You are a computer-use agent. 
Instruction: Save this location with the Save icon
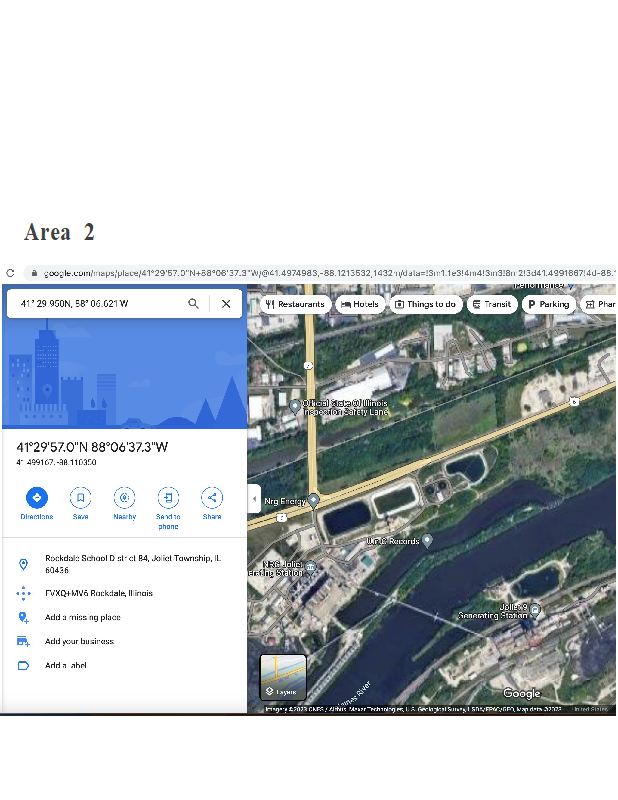pos(81,497)
